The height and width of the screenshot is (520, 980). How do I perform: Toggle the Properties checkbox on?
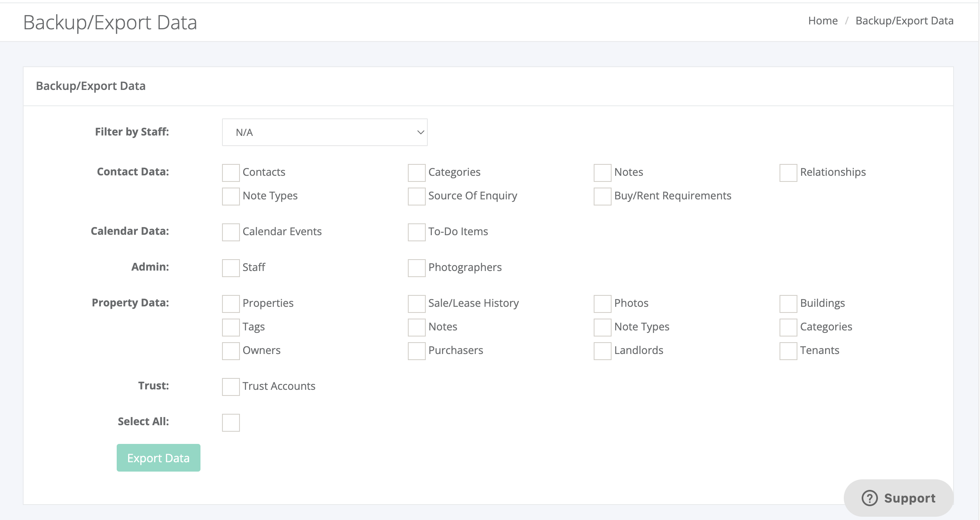click(x=230, y=303)
